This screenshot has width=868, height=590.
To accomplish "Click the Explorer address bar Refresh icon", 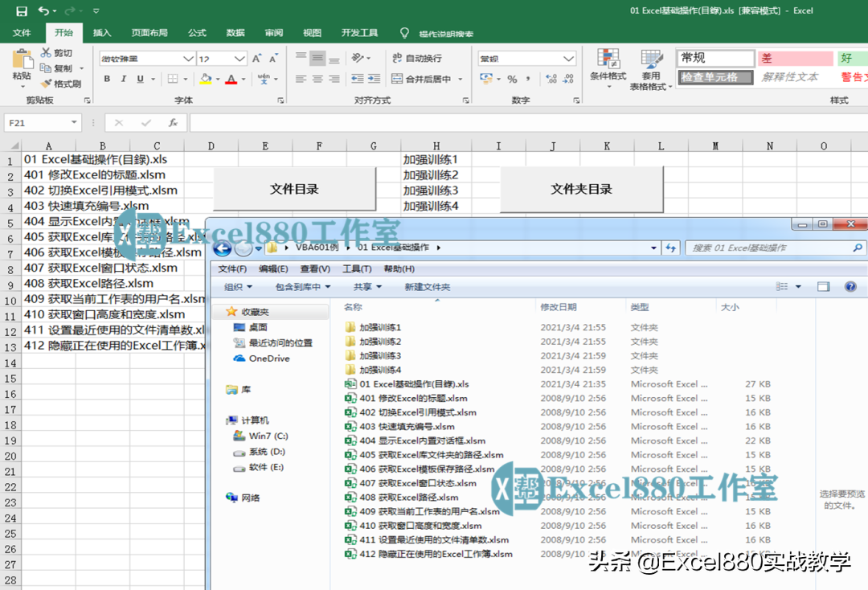I will tap(671, 248).
